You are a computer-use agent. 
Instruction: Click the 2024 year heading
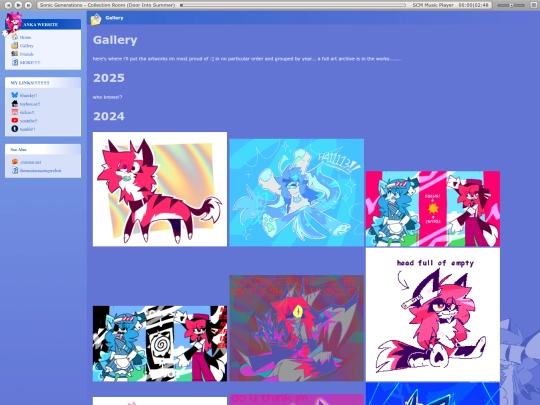109,116
